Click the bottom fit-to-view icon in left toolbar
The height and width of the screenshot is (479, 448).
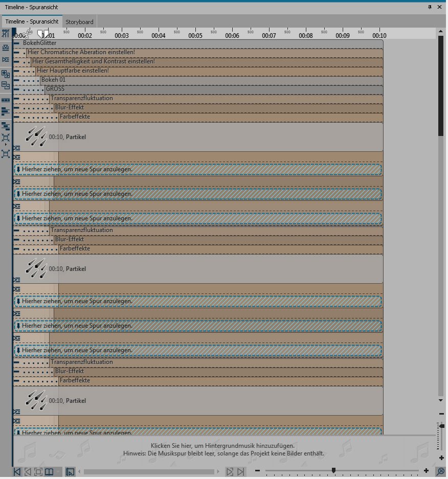pos(6,153)
